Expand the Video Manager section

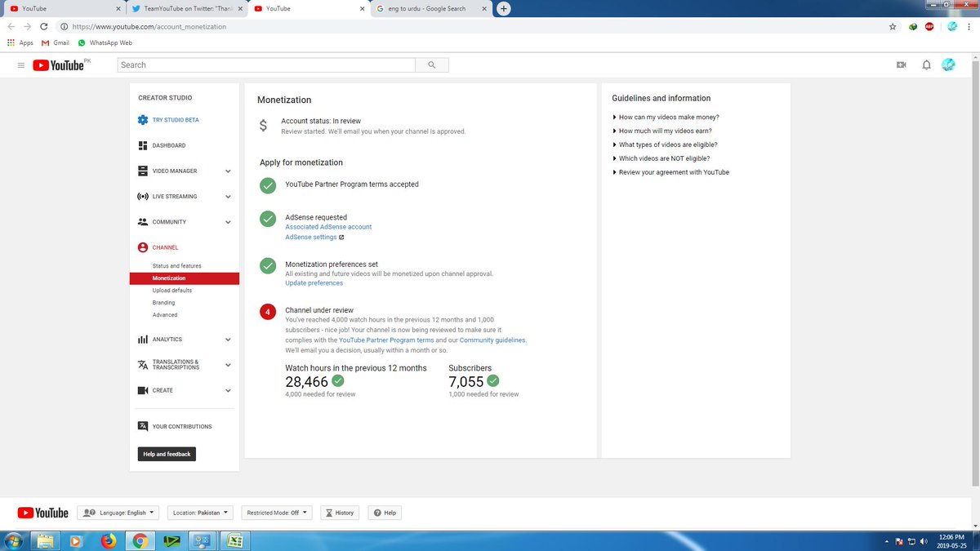pos(228,171)
